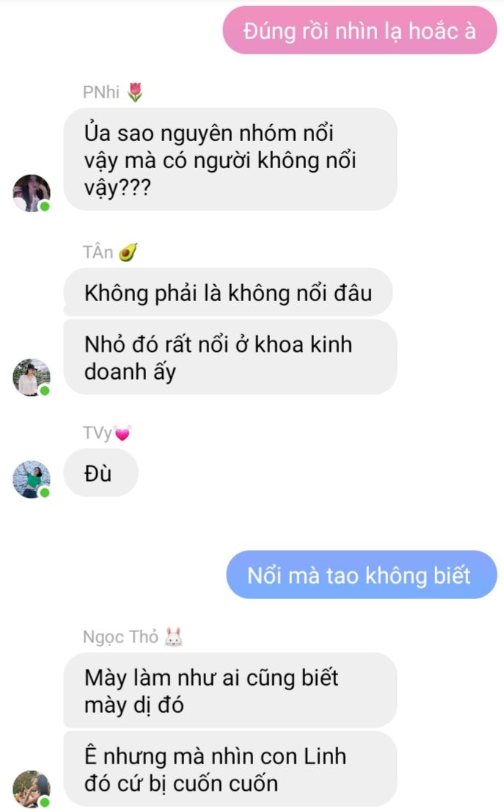504x812 pixels.
Task: Tap message 'Nhỏ đó rất nổi ở khoa kinh doanh ấy'
Action: 230,358
